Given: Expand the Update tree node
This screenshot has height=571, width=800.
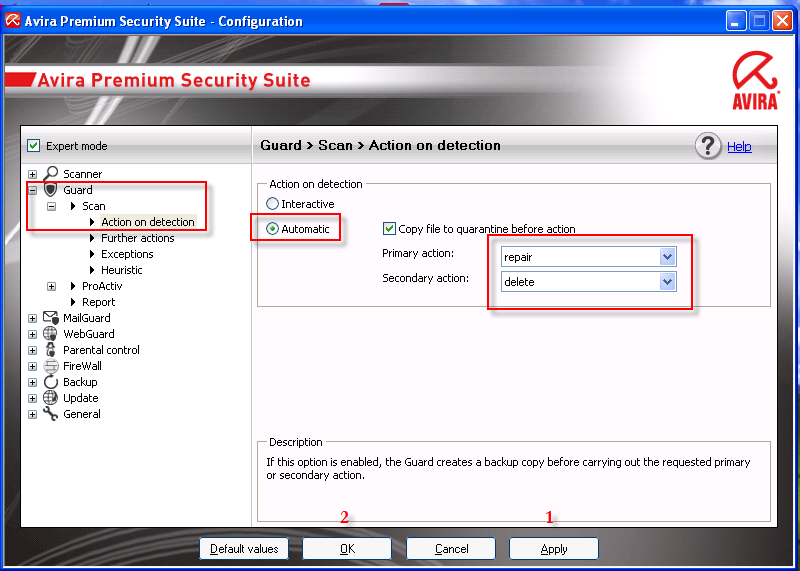Looking at the screenshot, I should tap(33, 399).
